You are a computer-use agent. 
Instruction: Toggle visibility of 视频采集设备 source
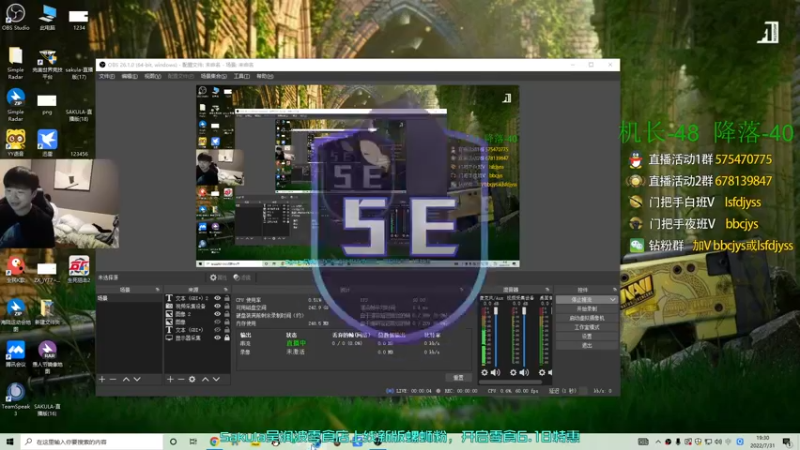(217, 306)
